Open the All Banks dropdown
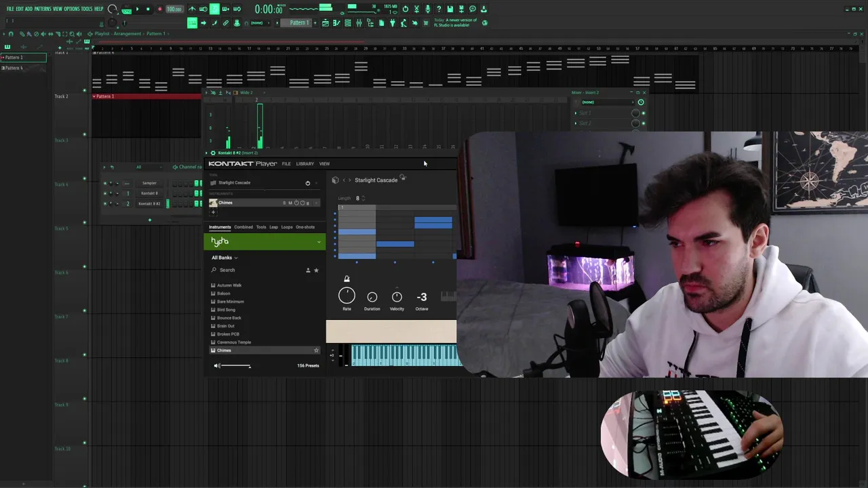The width and height of the screenshot is (868, 488). pos(224,258)
